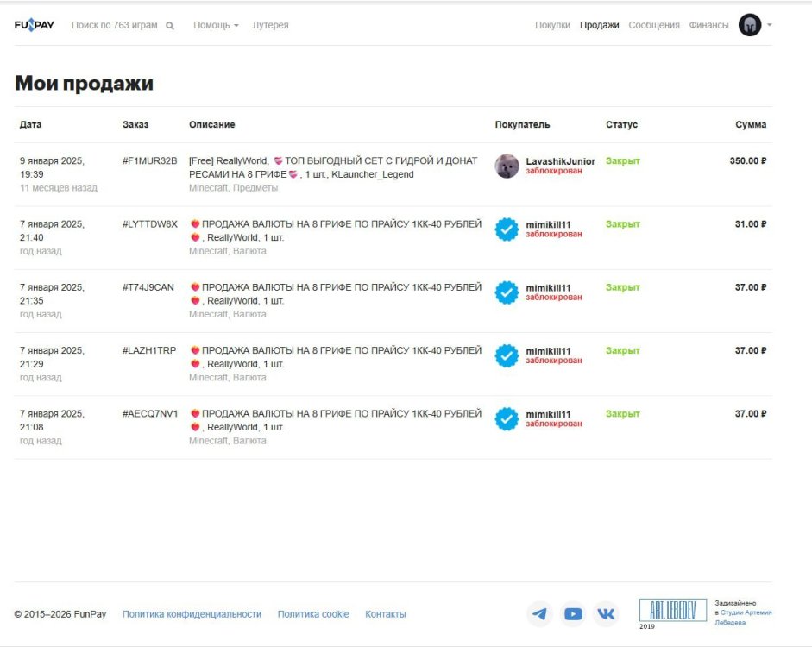Viewport: 812px width, 647px height.
Task: Click 'Minecraft, Предметы' category text
Action: [x=233, y=188]
